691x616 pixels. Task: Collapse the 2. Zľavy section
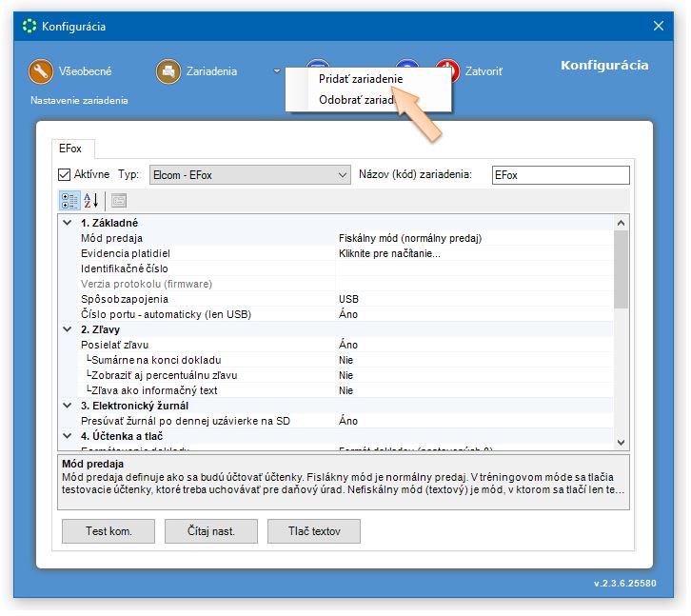tap(67, 329)
